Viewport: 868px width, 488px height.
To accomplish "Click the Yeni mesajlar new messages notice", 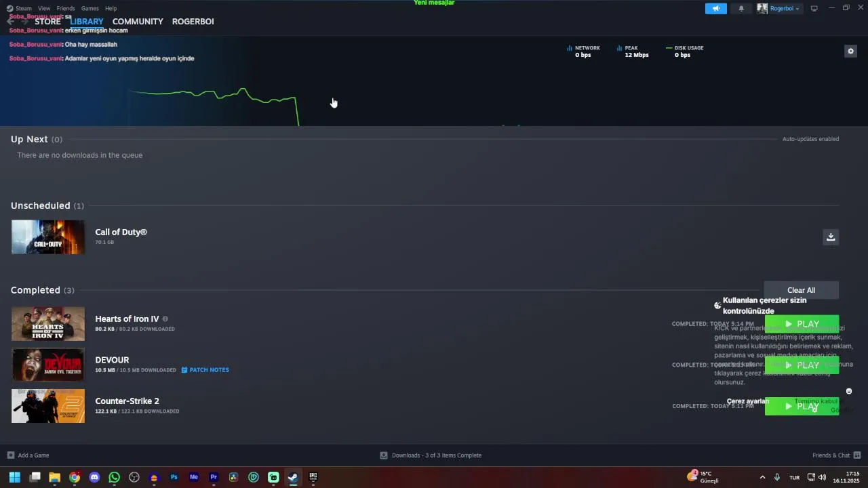I will (434, 3).
